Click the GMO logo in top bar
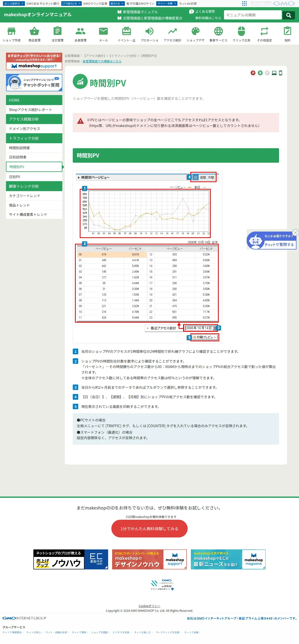 pyautogui.click(x=284, y=3)
